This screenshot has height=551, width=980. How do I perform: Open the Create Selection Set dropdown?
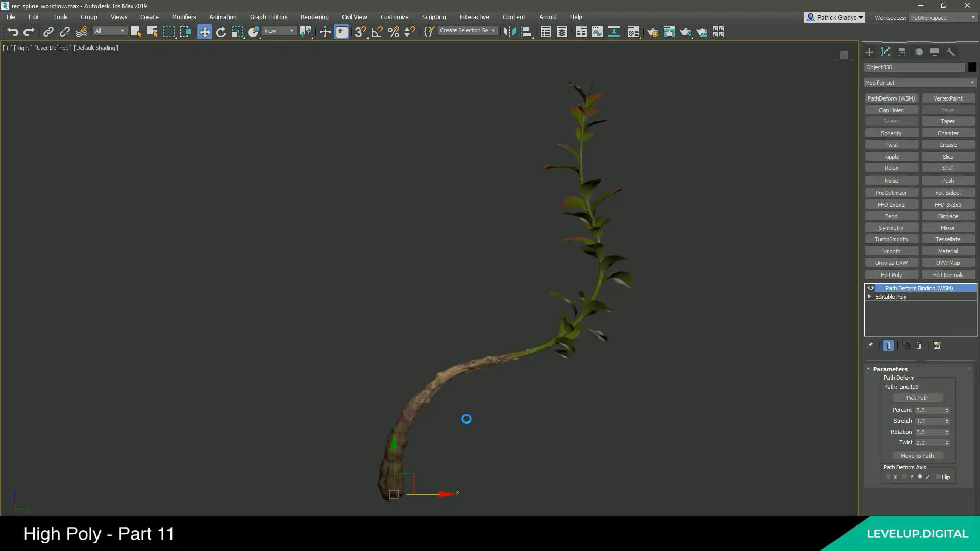pos(467,31)
